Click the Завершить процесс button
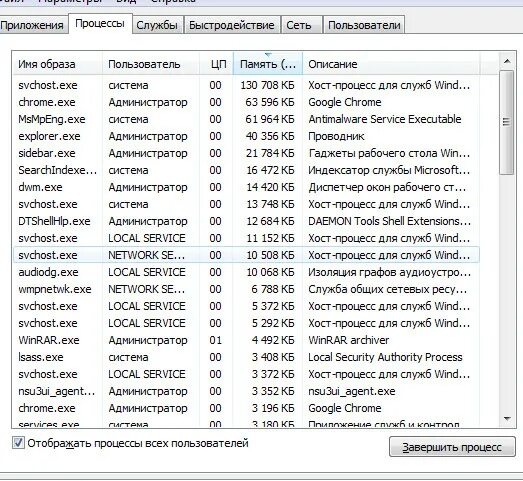The image size is (523, 481). (x=452, y=447)
